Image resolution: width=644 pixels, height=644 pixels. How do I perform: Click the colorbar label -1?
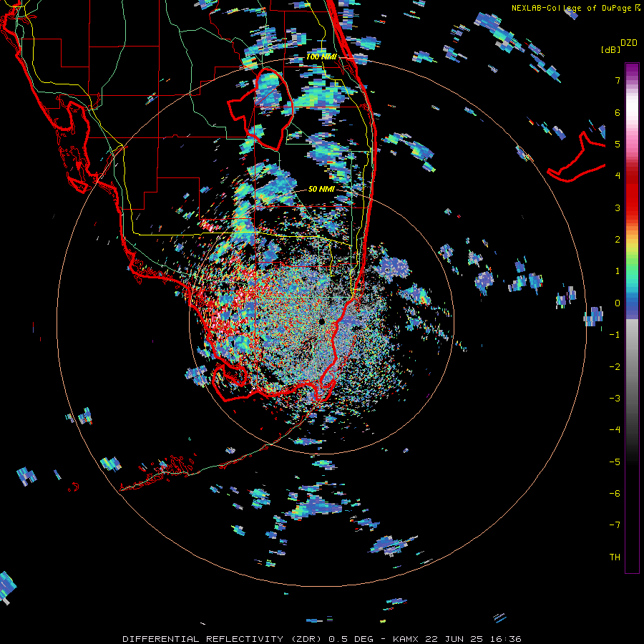point(615,335)
